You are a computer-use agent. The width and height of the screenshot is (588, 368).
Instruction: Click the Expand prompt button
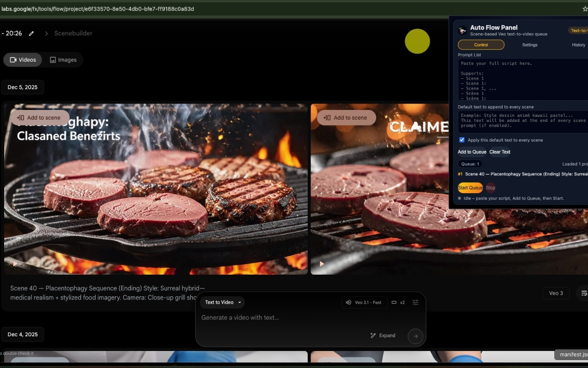tap(383, 336)
